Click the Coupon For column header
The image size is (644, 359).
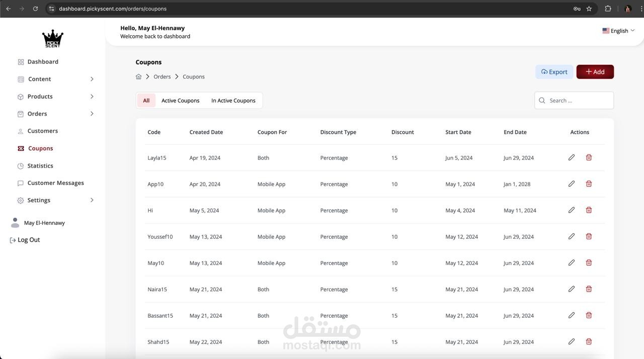[x=272, y=132]
